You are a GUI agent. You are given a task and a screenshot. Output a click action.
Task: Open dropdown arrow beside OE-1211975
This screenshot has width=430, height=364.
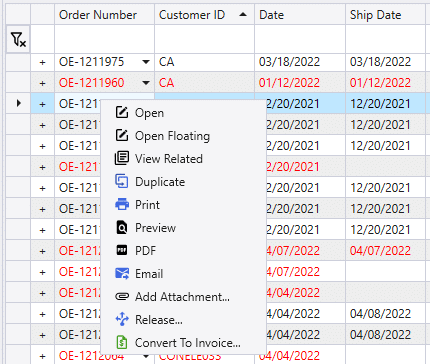point(146,62)
